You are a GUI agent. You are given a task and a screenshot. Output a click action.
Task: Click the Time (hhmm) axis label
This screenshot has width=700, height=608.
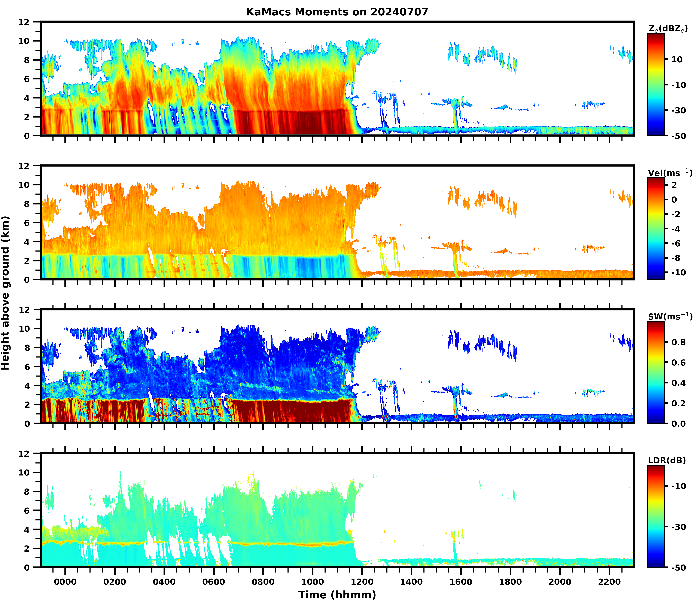pos(337,595)
